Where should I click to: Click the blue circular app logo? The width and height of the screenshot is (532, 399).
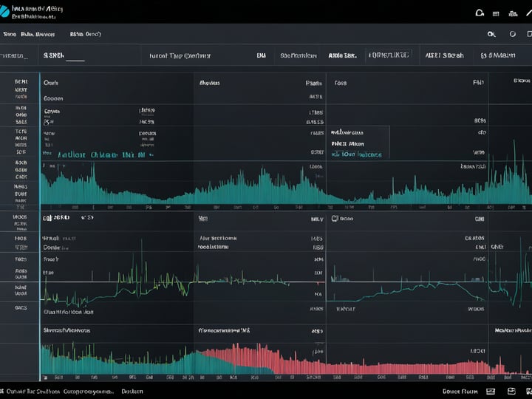[4, 11]
